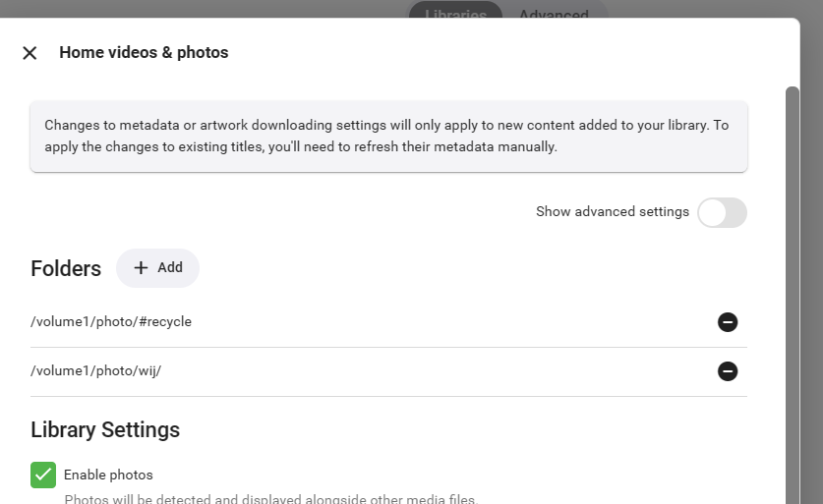Toggle the Show advanced settings switch
823x504 pixels.
coord(722,212)
